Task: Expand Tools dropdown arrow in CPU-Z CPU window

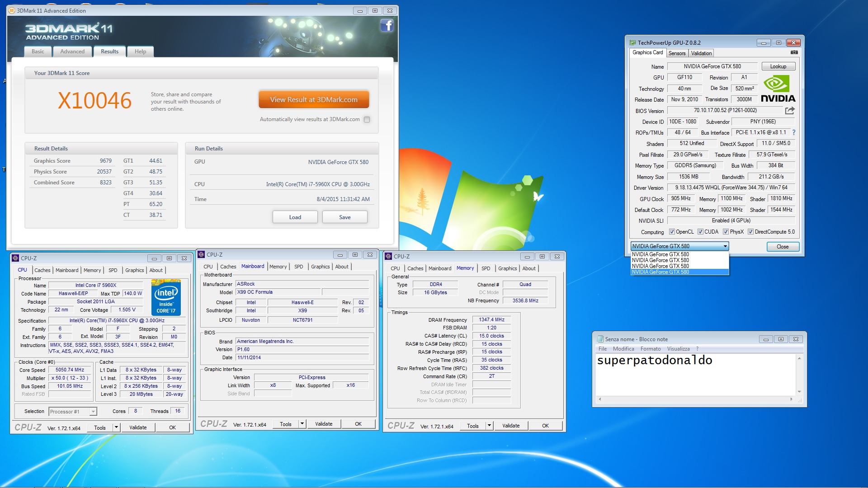Action: coord(116,427)
